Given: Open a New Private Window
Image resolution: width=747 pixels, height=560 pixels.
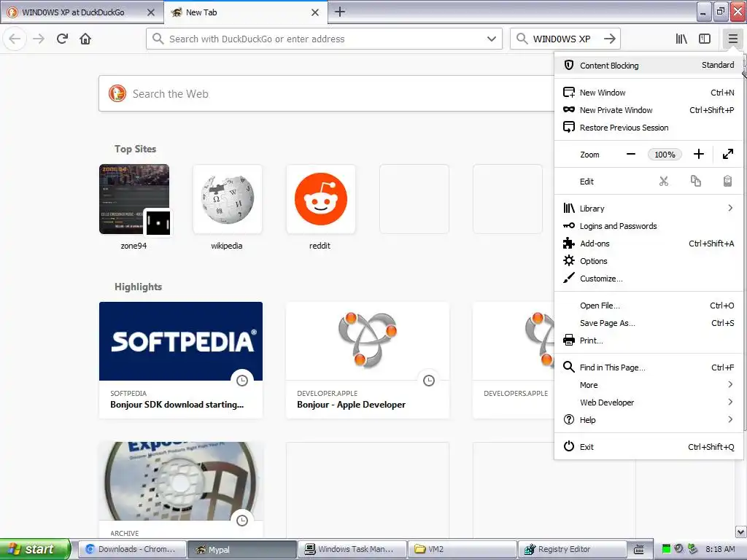Looking at the screenshot, I should (649, 110).
